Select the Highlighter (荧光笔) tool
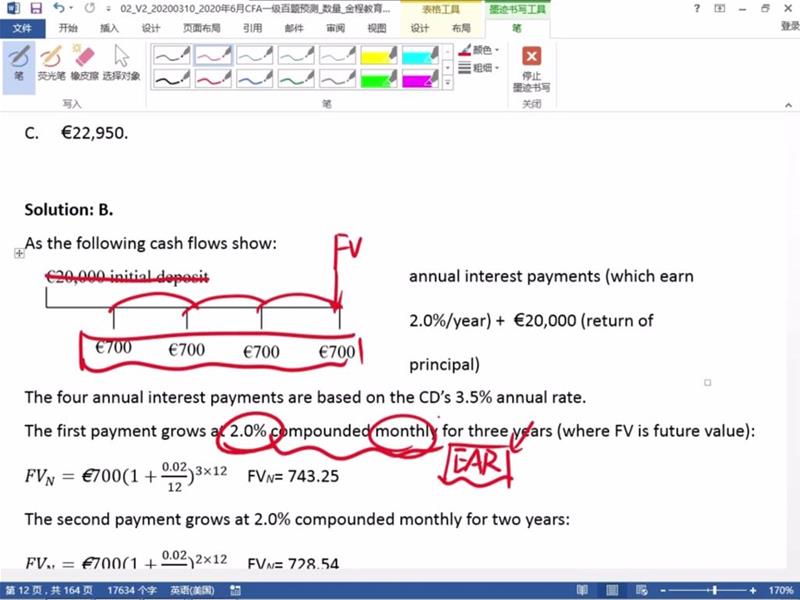This screenshot has height=600, width=800. (52, 63)
